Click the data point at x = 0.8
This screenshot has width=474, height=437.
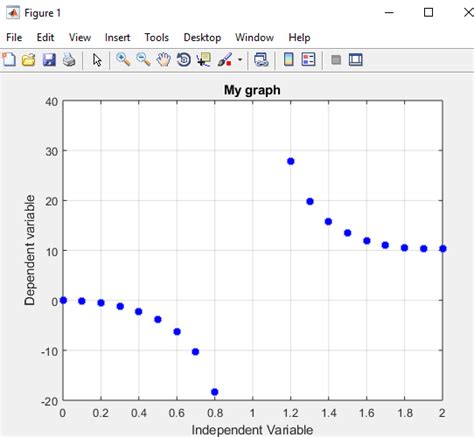[215, 392]
